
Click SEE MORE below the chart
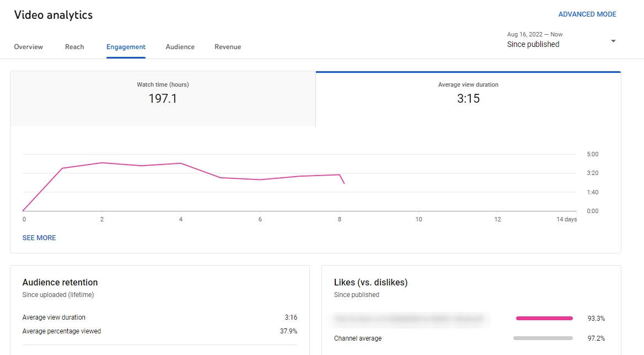point(39,238)
